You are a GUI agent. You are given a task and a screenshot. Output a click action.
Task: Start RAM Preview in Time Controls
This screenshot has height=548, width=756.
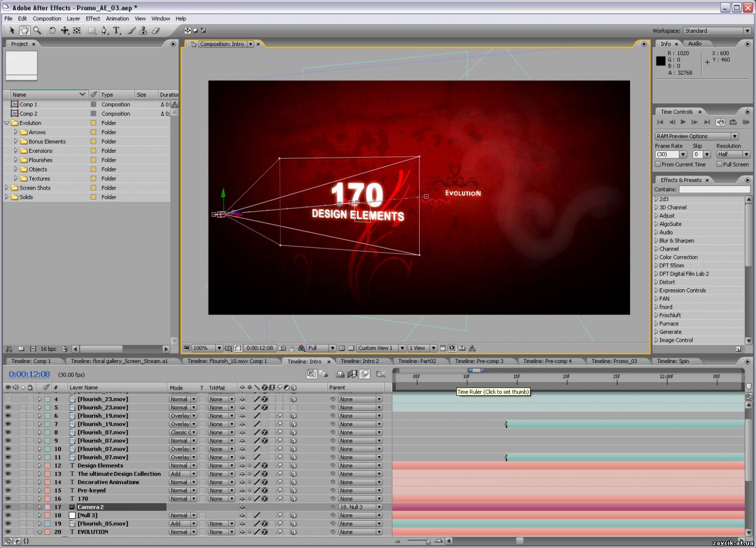[x=746, y=122]
